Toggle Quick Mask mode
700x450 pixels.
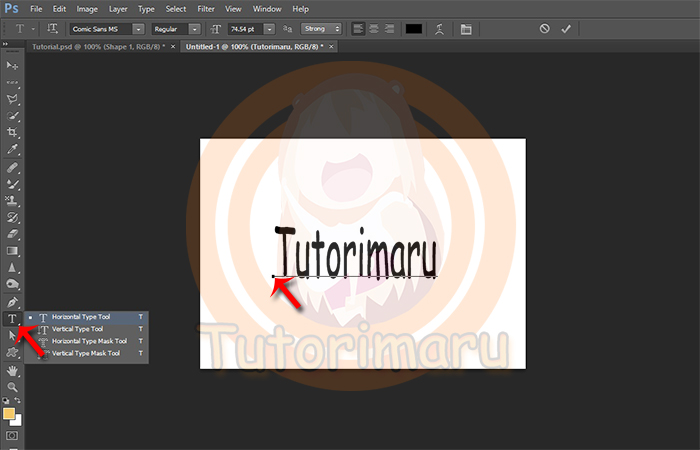pos(12,435)
